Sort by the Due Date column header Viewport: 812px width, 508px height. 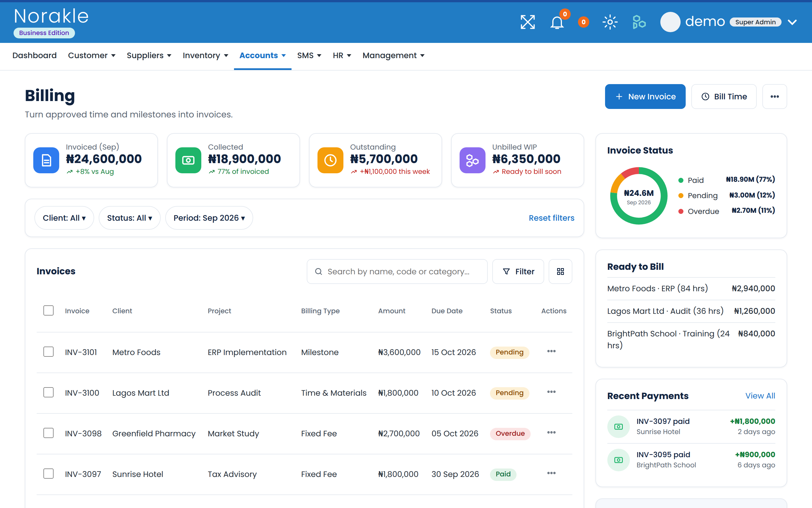click(447, 311)
